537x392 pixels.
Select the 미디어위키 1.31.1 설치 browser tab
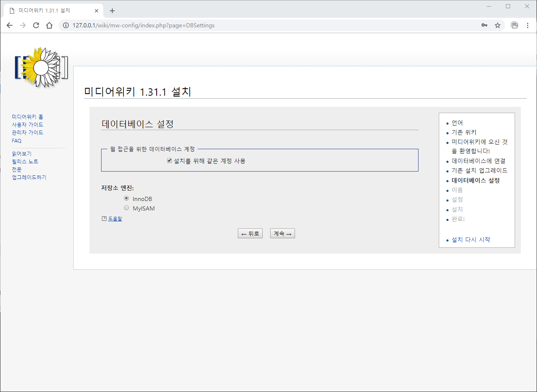point(53,11)
